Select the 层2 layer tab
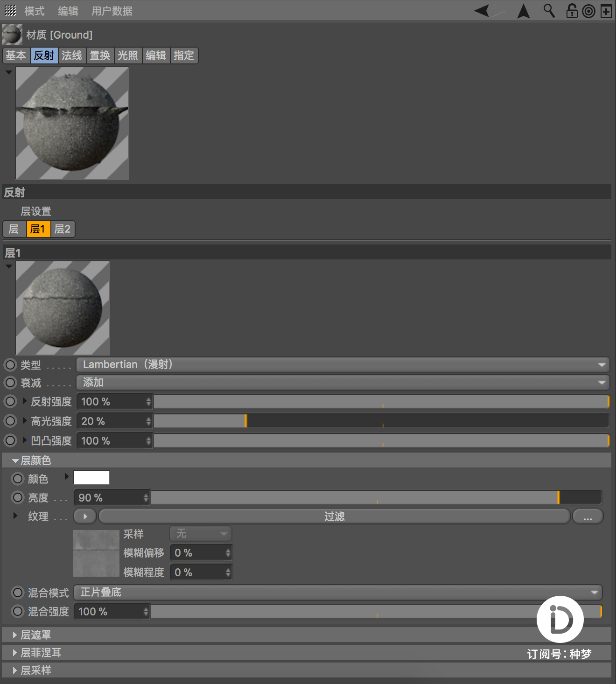The height and width of the screenshot is (684, 616). 63,229
